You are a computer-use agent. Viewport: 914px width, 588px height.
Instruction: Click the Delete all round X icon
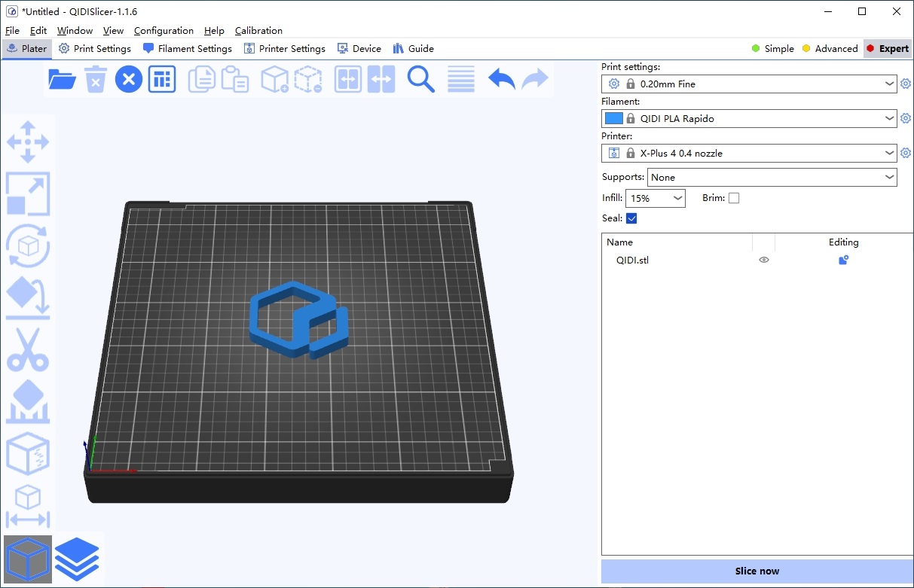129,79
